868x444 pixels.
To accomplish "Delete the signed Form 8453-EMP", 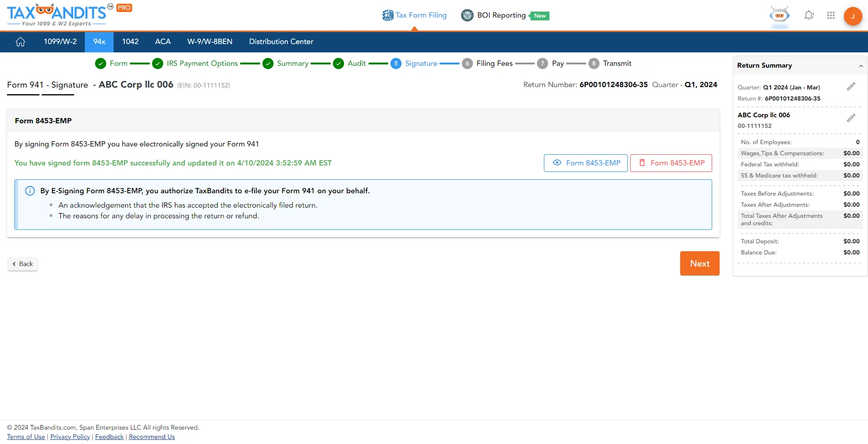I will click(670, 163).
